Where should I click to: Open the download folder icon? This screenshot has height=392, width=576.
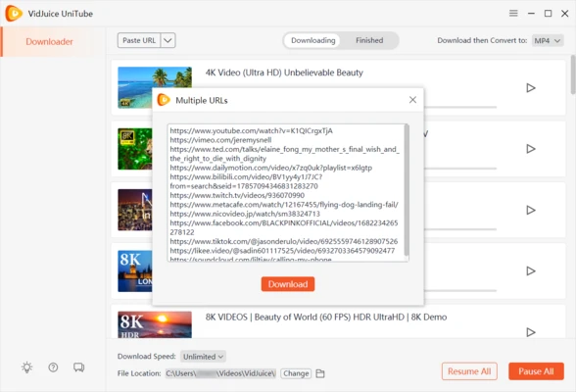click(320, 373)
